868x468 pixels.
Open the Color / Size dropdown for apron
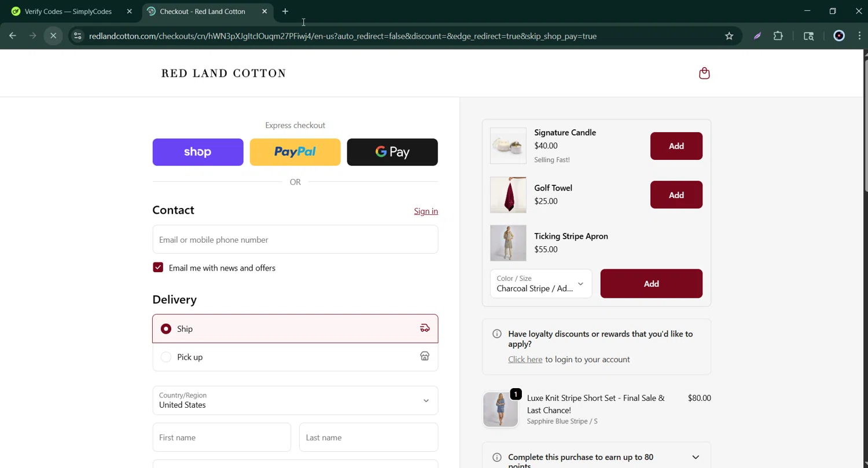coord(541,283)
